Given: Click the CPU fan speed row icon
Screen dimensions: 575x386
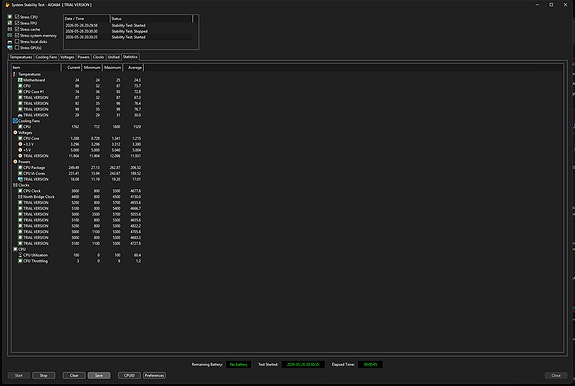Looking at the screenshot, I should [20, 126].
